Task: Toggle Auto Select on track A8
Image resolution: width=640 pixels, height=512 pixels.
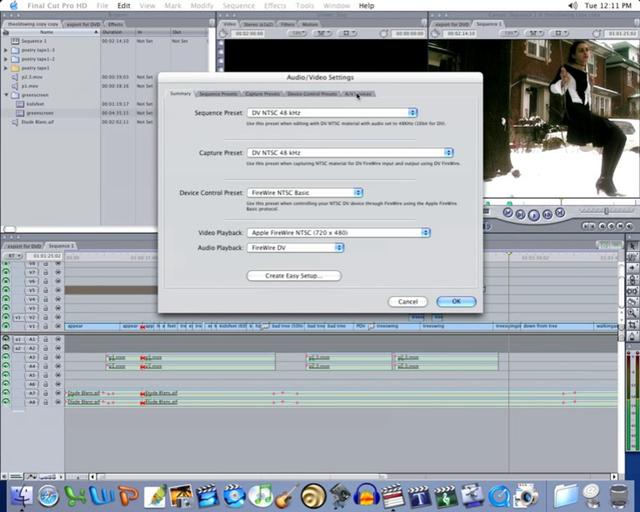Action: click(x=58, y=402)
